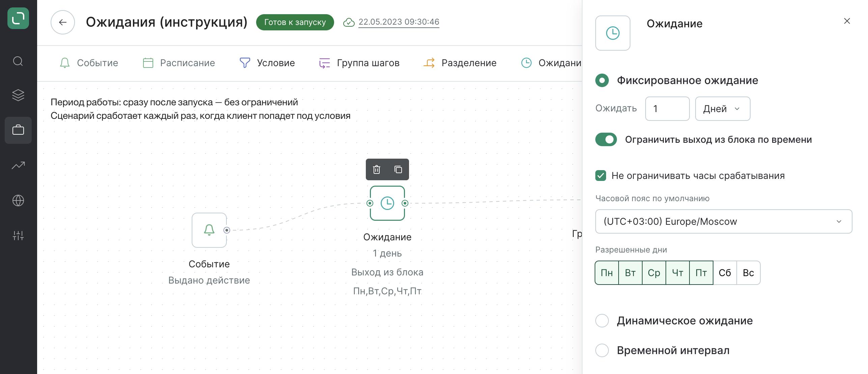
Task: Select Фиксированное ожидание radio option
Action: 602,80
